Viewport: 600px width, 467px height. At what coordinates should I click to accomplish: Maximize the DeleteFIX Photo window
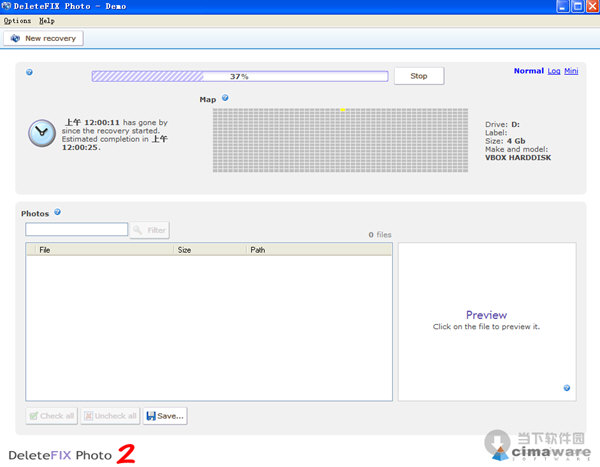[x=577, y=6]
